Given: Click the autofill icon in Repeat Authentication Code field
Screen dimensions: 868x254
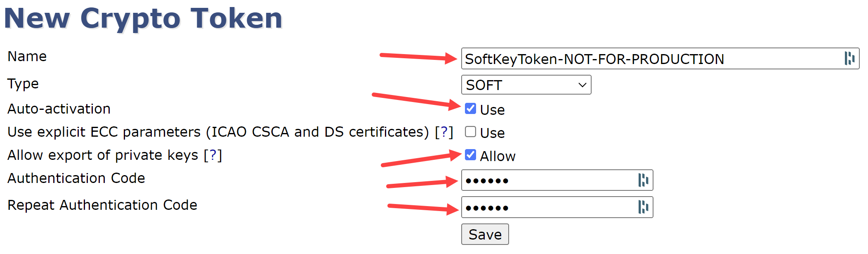Looking at the screenshot, I should point(643,207).
